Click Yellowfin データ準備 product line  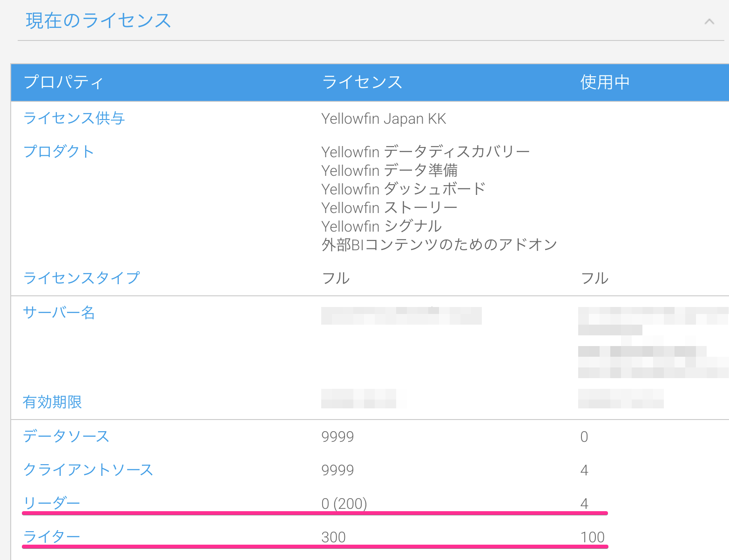click(390, 170)
